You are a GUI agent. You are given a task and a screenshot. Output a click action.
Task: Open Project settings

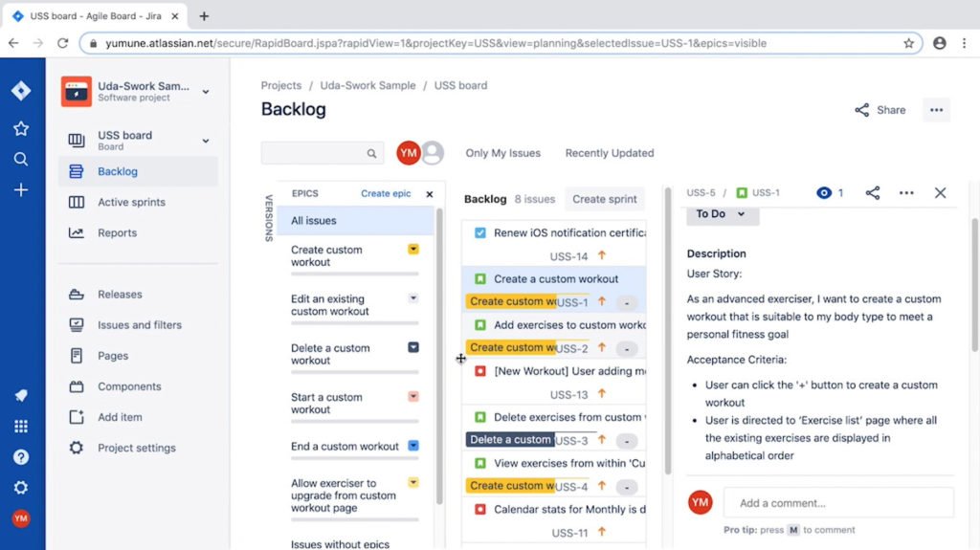(138, 448)
